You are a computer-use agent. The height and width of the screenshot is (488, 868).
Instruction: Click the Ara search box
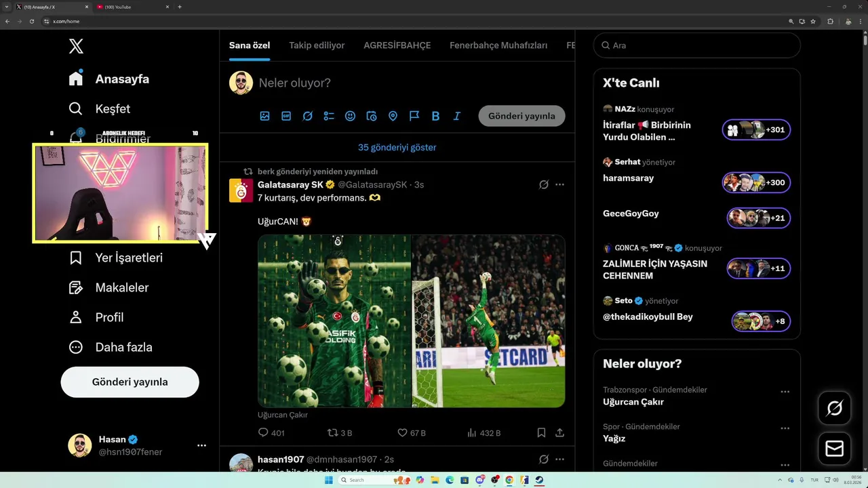[697, 45]
